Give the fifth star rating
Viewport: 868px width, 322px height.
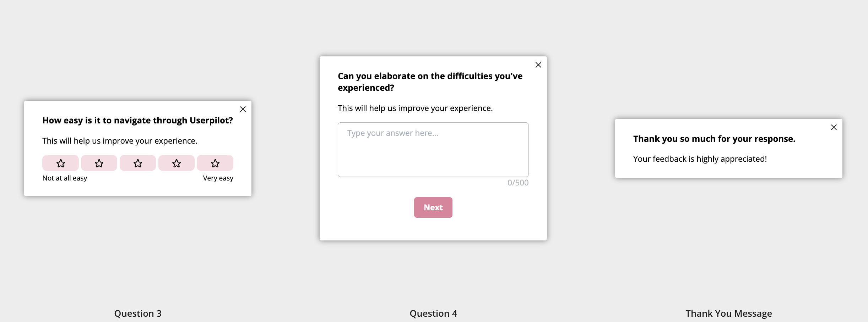215,163
